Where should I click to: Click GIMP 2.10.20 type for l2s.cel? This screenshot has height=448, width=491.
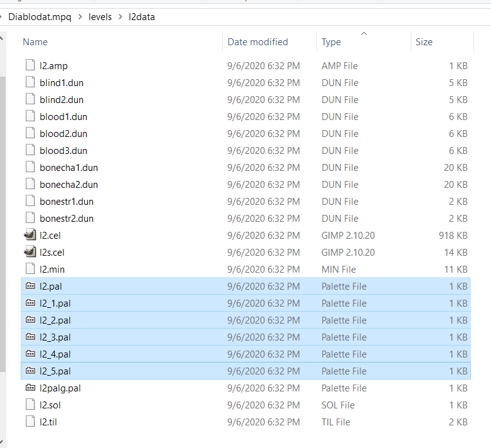pyautogui.click(x=348, y=252)
